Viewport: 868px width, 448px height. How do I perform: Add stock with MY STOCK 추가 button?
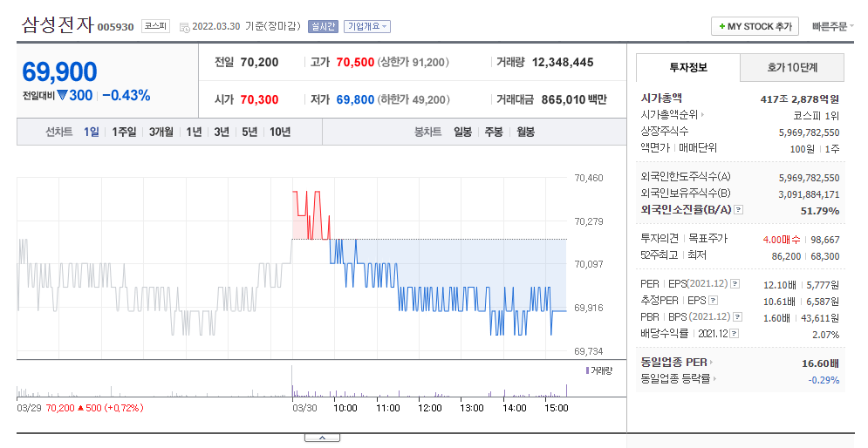click(755, 26)
